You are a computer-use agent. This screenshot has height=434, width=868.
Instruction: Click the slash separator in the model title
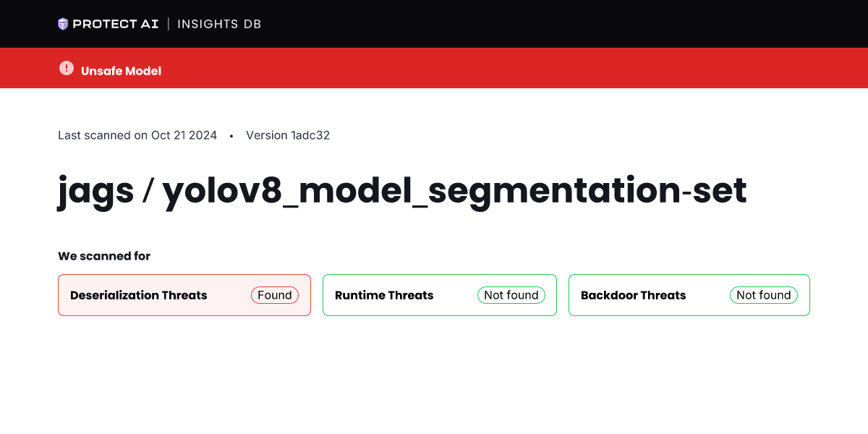148,190
